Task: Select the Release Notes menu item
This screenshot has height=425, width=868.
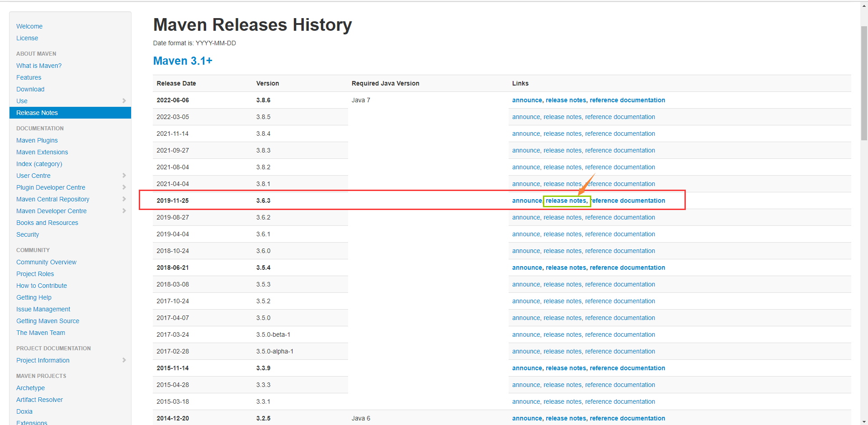Action: [x=70, y=113]
